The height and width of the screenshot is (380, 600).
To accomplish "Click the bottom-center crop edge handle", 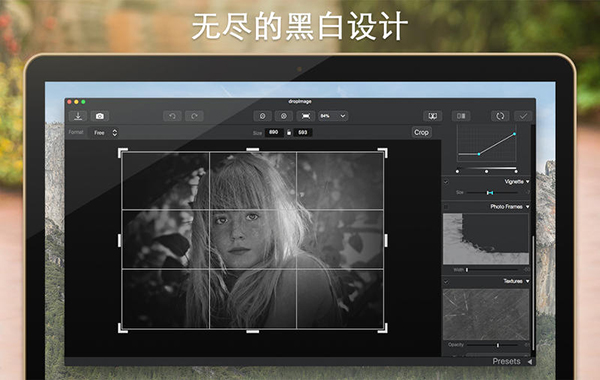I will [x=253, y=331].
